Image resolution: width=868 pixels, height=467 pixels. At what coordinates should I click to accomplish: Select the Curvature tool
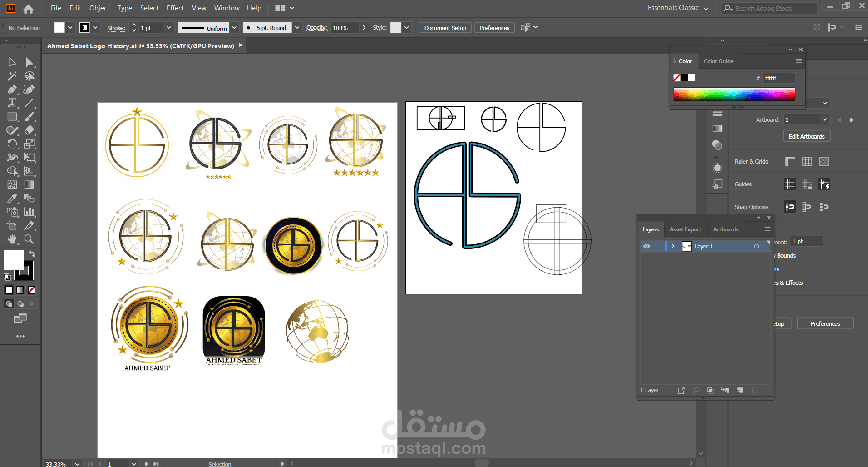(30, 89)
